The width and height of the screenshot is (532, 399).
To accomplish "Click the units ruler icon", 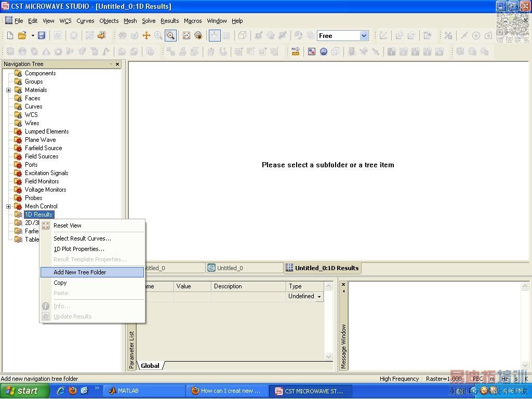I will 295,51.
